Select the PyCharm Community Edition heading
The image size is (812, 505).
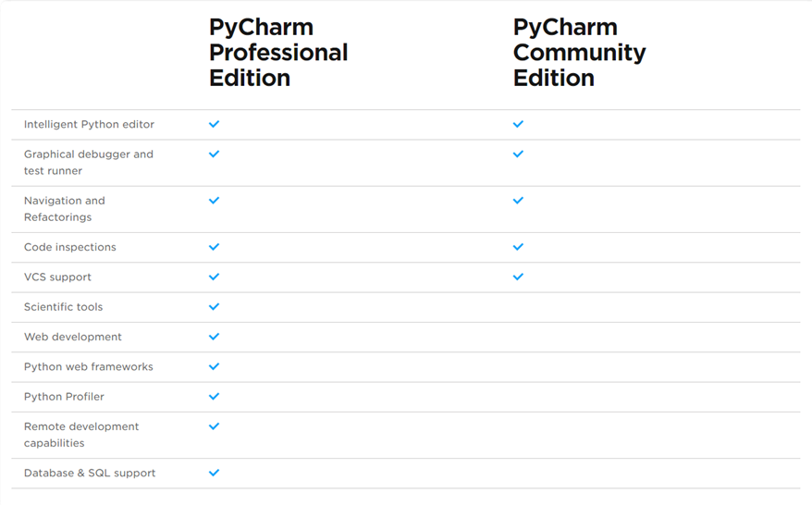click(579, 53)
